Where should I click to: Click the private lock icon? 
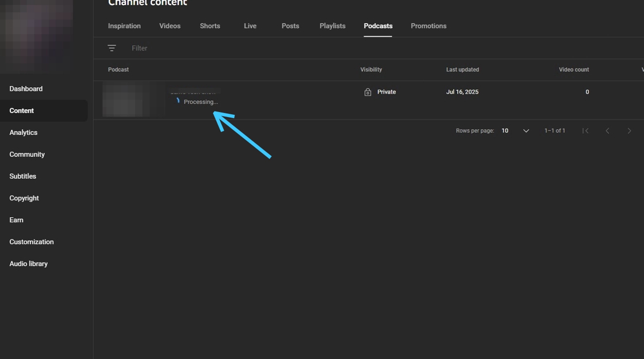(x=367, y=92)
